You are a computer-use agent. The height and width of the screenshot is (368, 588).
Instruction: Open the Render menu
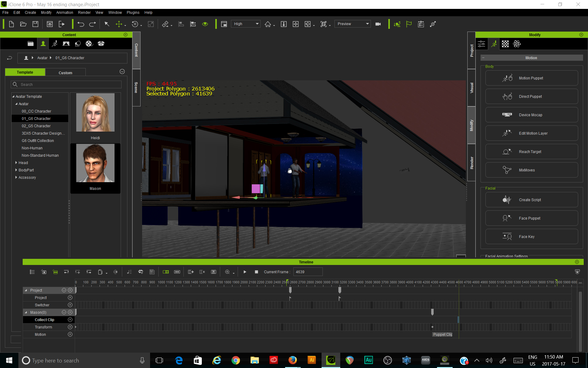84,13
